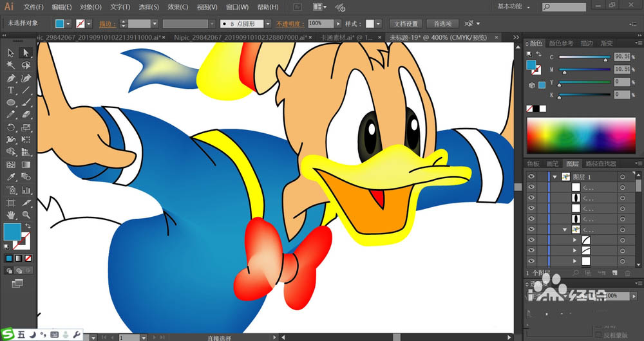Click the M magenta slider track
The height and width of the screenshot is (341, 644).
click(x=585, y=69)
